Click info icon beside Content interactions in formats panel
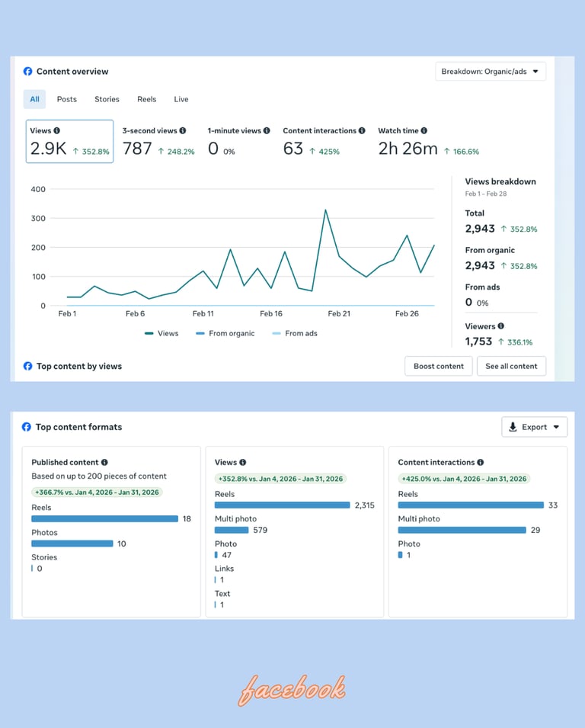This screenshot has width=585, height=728. 481,463
